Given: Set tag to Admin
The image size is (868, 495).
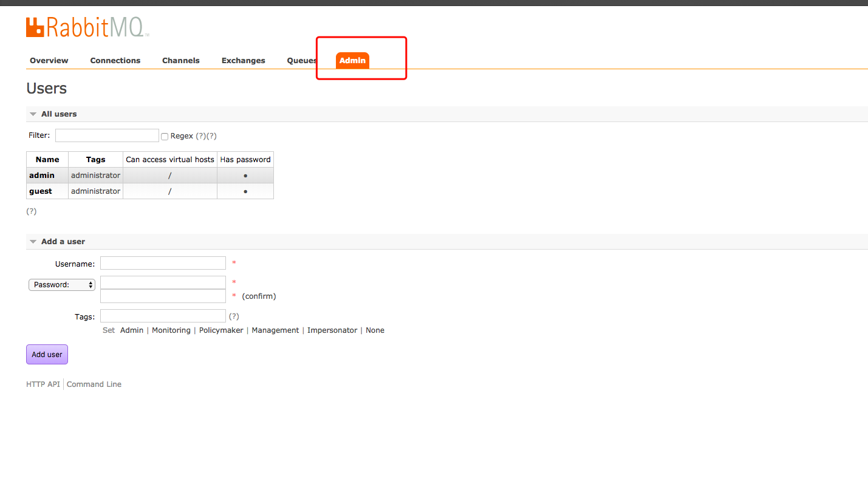Looking at the screenshot, I should point(132,330).
